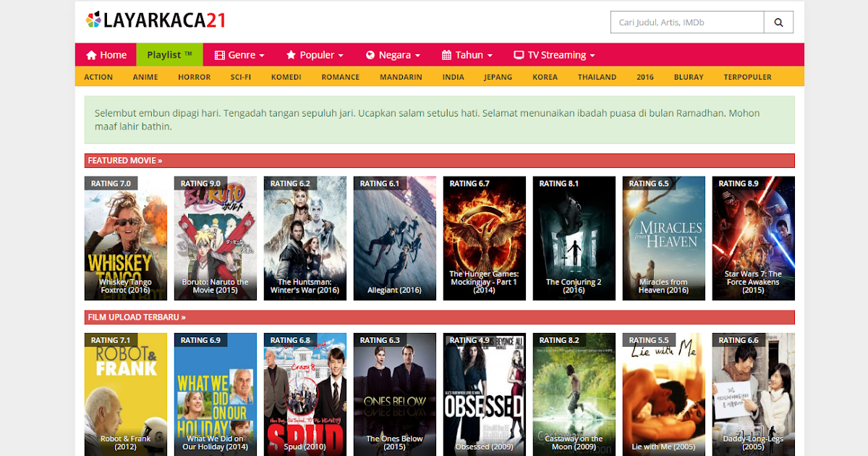Select the Home house icon
The height and width of the screenshot is (456, 868).
90,54
